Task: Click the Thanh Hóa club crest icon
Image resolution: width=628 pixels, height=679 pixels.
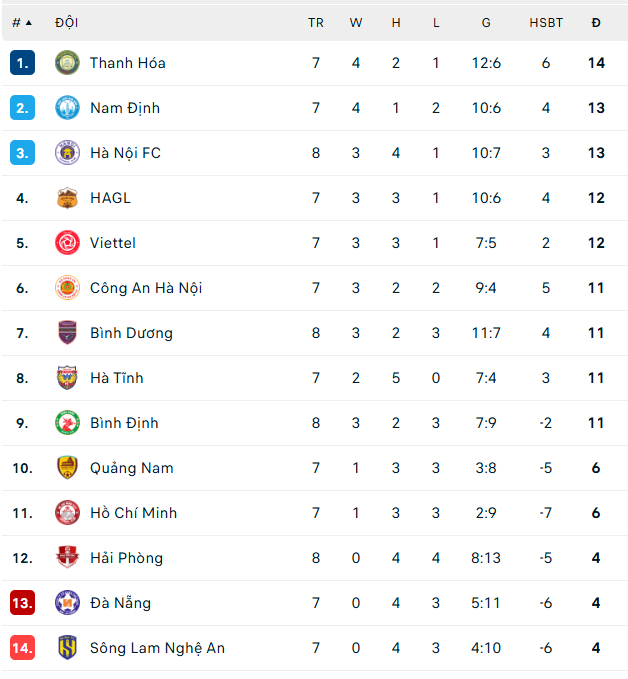Action: 67,63
